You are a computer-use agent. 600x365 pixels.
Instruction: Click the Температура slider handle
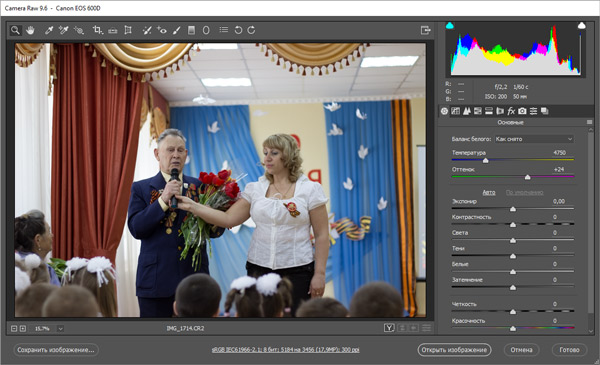click(485, 161)
